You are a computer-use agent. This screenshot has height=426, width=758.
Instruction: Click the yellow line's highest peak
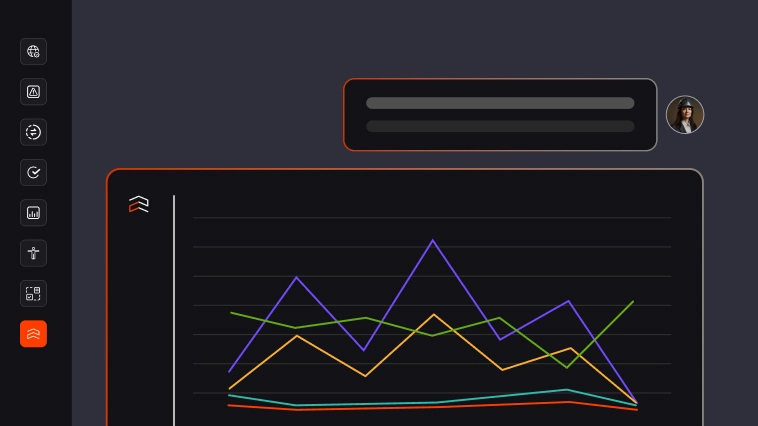coord(434,315)
